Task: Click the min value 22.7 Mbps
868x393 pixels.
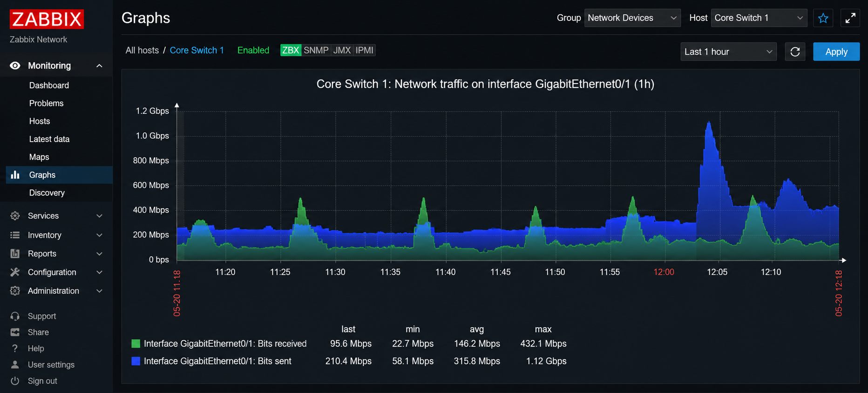Action: pyautogui.click(x=413, y=344)
